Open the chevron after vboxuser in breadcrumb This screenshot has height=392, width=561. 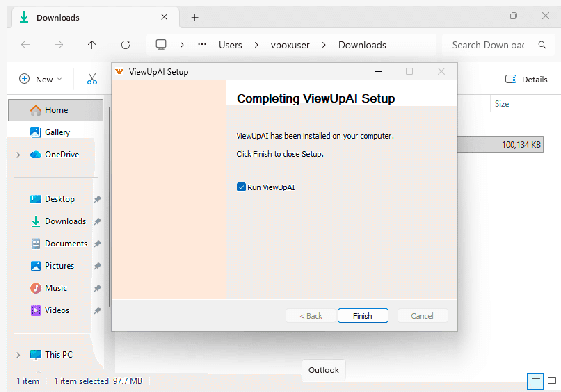coord(324,45)
